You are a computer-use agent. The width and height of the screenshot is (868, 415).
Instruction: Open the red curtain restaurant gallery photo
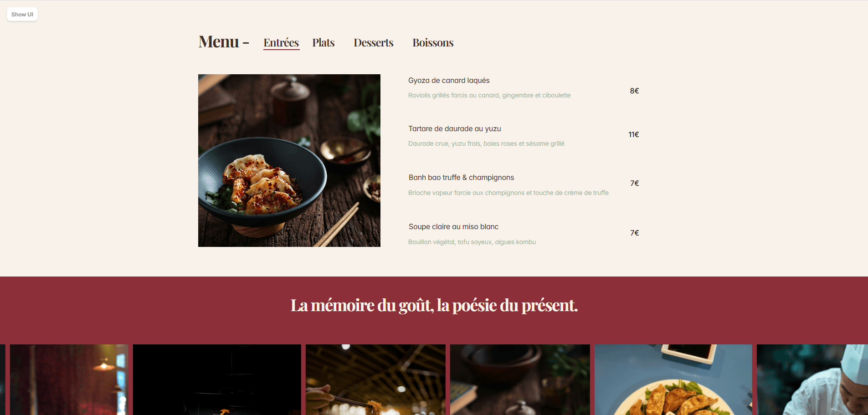69,379
